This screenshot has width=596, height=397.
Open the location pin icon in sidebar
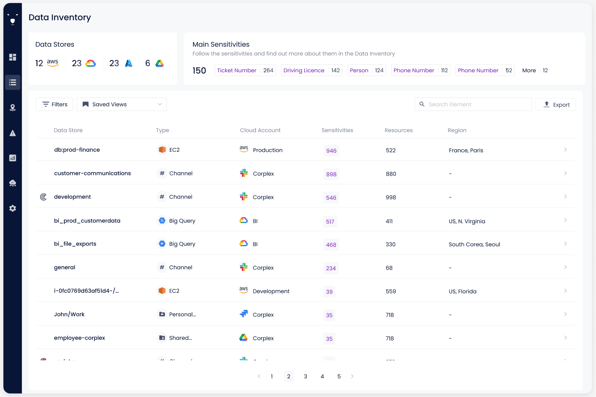point(13,108)
